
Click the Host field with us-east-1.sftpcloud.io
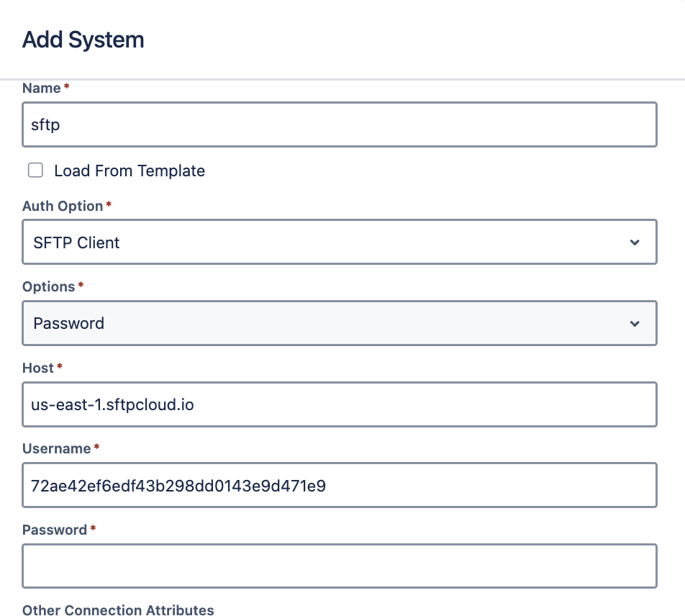pos(340,404)
